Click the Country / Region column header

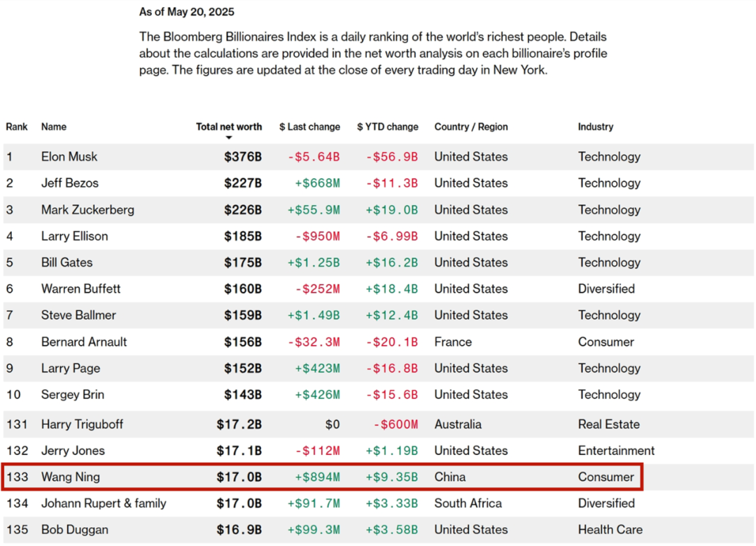pyautogui.click(x=471, y=127)
